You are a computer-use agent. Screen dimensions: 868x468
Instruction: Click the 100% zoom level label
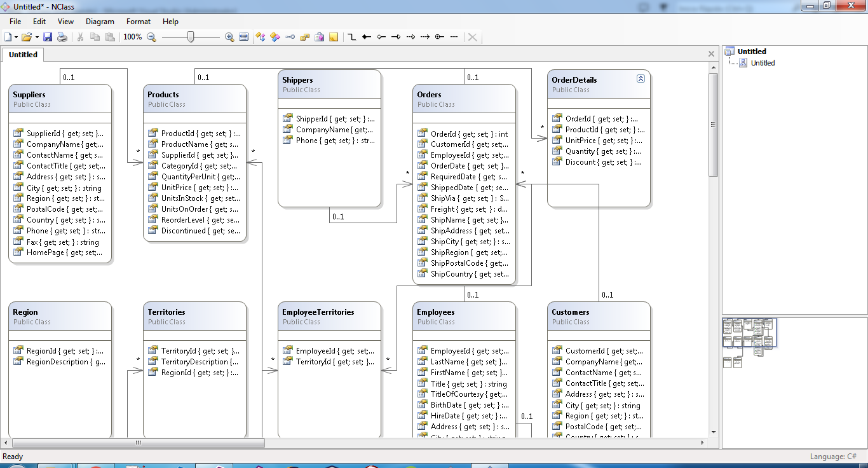pyautogui.click(x=132, y=37)
